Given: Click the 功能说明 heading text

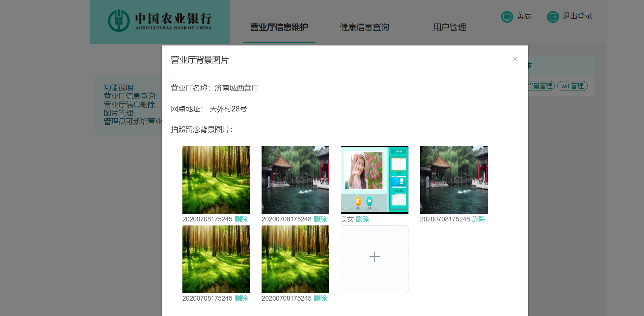Looking at the screenshot, I should point(119,88).
